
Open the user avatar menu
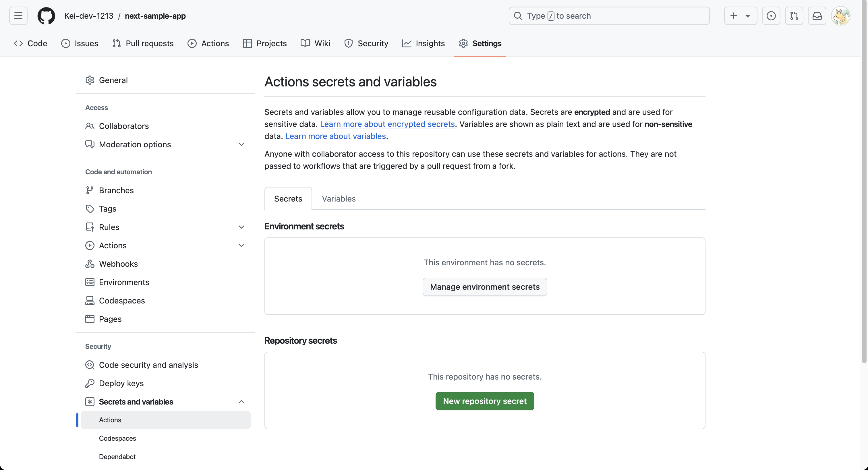pos(840,16)
